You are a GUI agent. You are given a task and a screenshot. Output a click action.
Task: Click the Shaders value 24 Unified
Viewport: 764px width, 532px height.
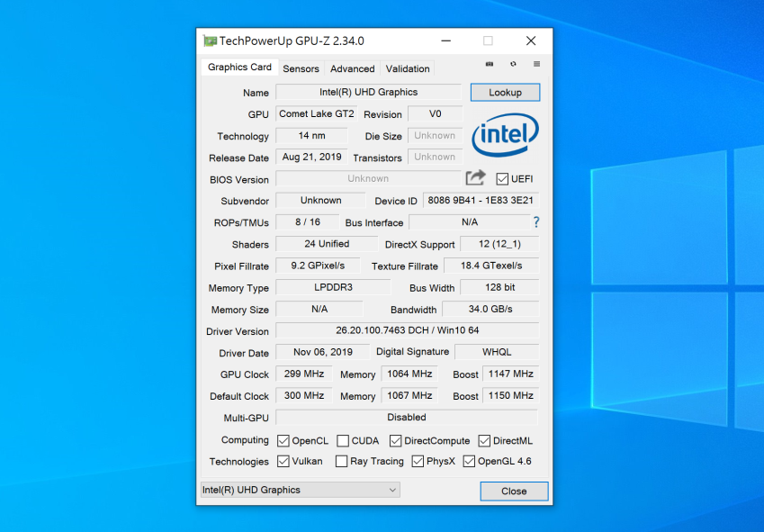coord(327,244)
